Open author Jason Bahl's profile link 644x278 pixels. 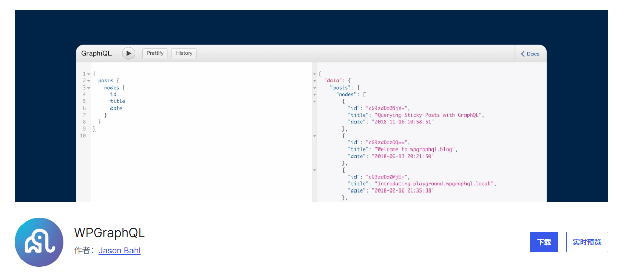tap(119, 250)
